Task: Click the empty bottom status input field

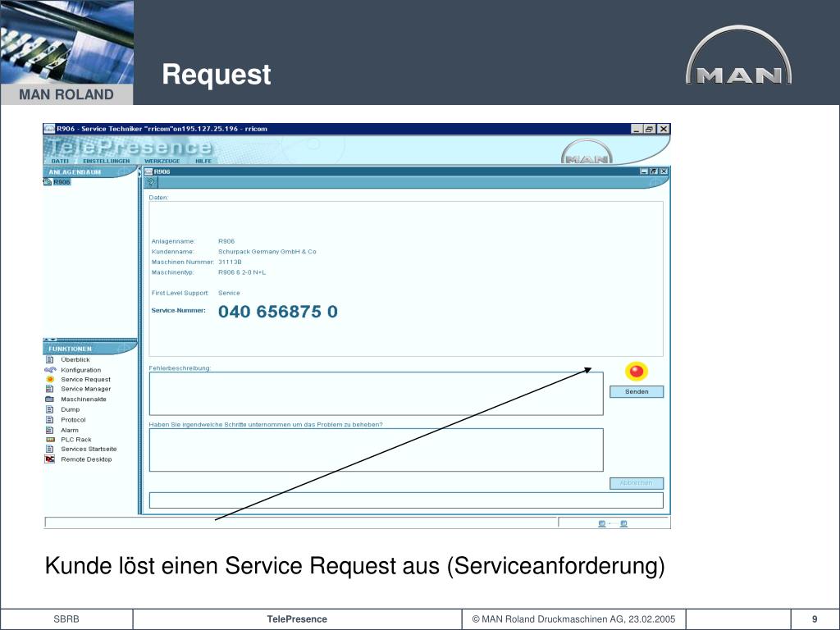Action: (406, 500)
